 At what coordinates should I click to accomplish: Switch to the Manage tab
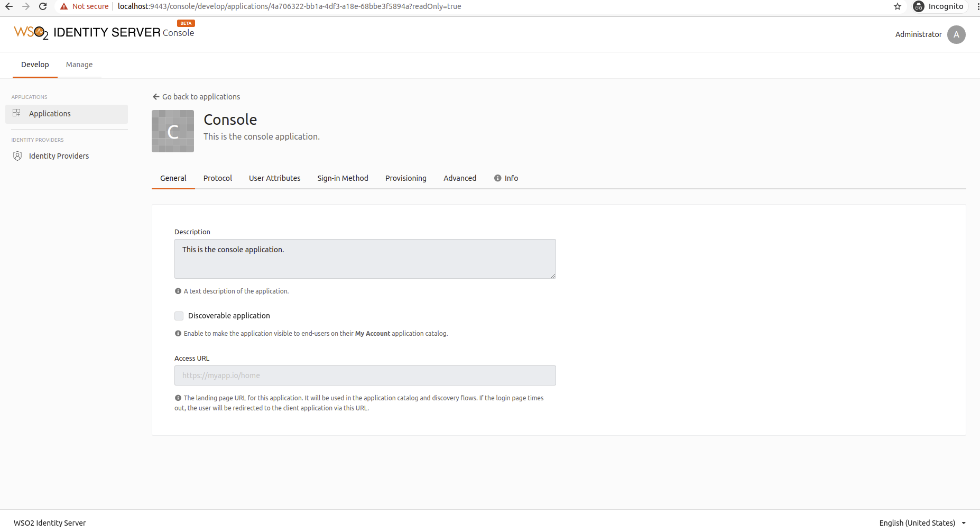coord(79,65)
